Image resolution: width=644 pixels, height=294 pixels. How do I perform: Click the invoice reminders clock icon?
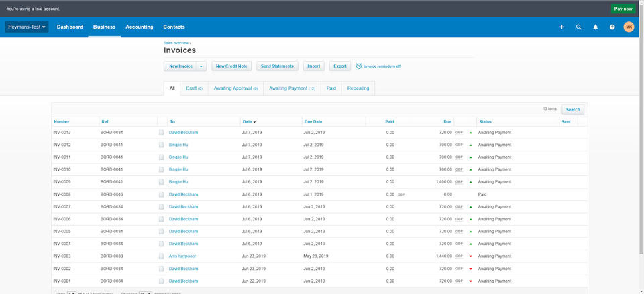[x=358, y=66]
